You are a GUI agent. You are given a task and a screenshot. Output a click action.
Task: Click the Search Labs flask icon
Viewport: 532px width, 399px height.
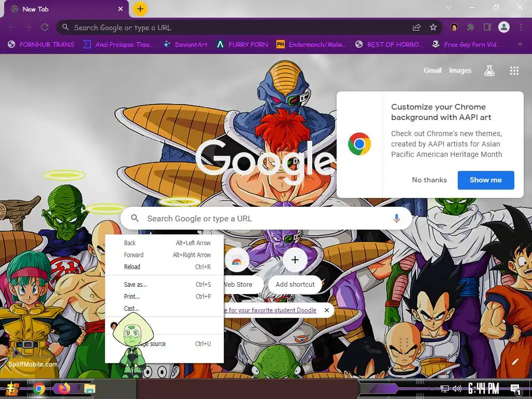tap(489, 71)
